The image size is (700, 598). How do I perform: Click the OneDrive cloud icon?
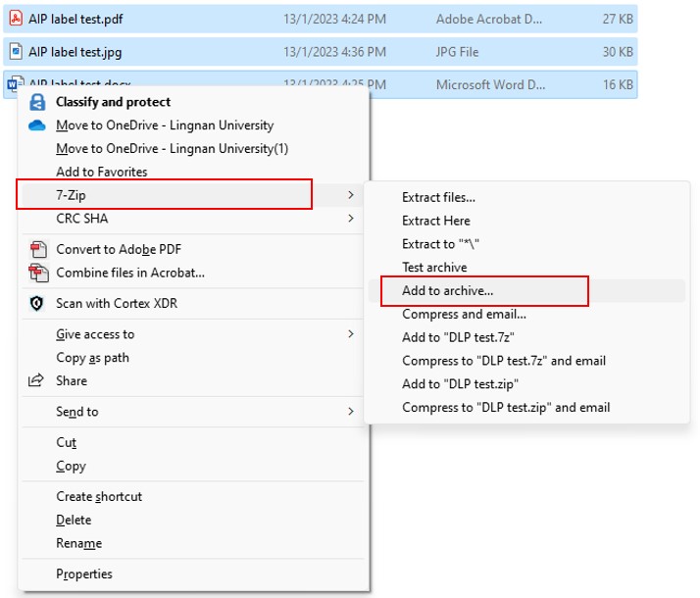click(x=37, y=125)
